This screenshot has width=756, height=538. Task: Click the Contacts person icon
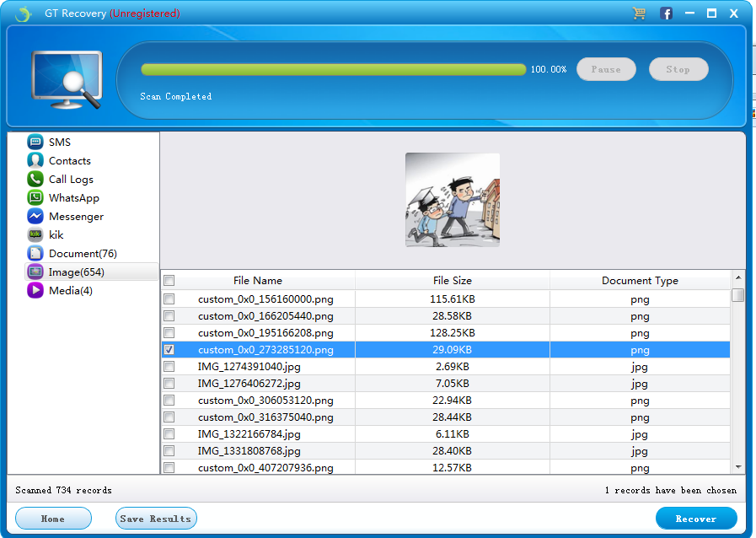pyautogui.click(x=35, y=160)
